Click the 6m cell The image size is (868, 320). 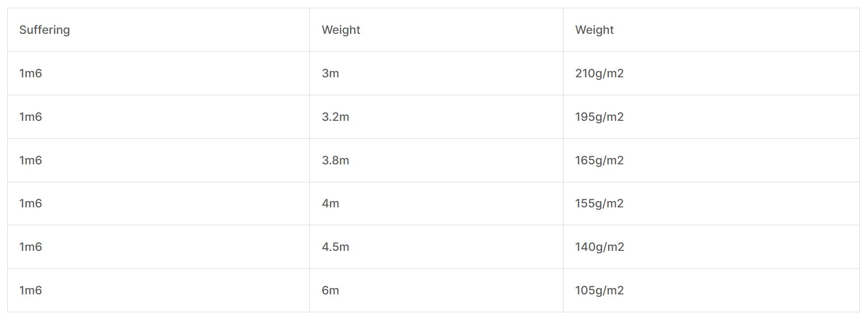pyautogui.click(x=330, y=291)
